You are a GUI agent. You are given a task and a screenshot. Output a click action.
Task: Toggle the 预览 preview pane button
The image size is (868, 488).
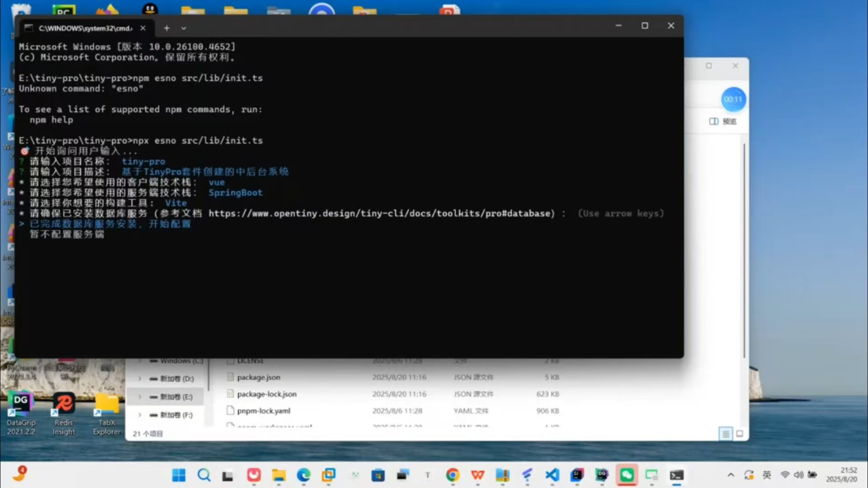coord(723,121)
